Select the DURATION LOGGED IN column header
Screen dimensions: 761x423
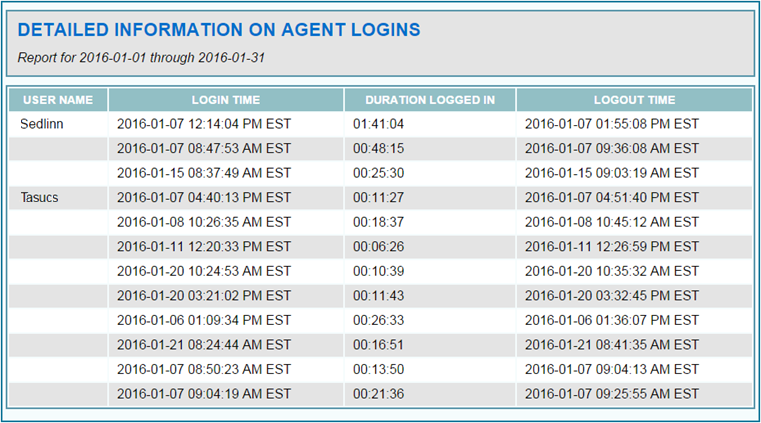tap(430, 100)
